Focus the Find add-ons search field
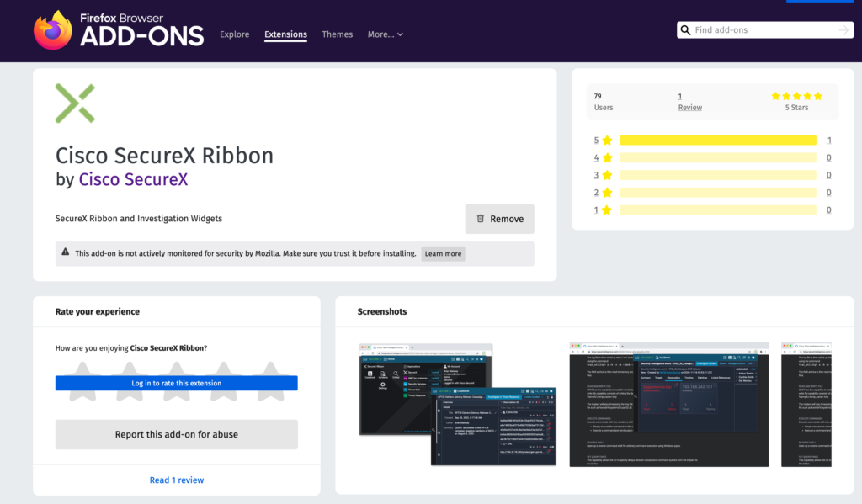The height and width of the screenshot is (504, 862). [x=762, y=30]
